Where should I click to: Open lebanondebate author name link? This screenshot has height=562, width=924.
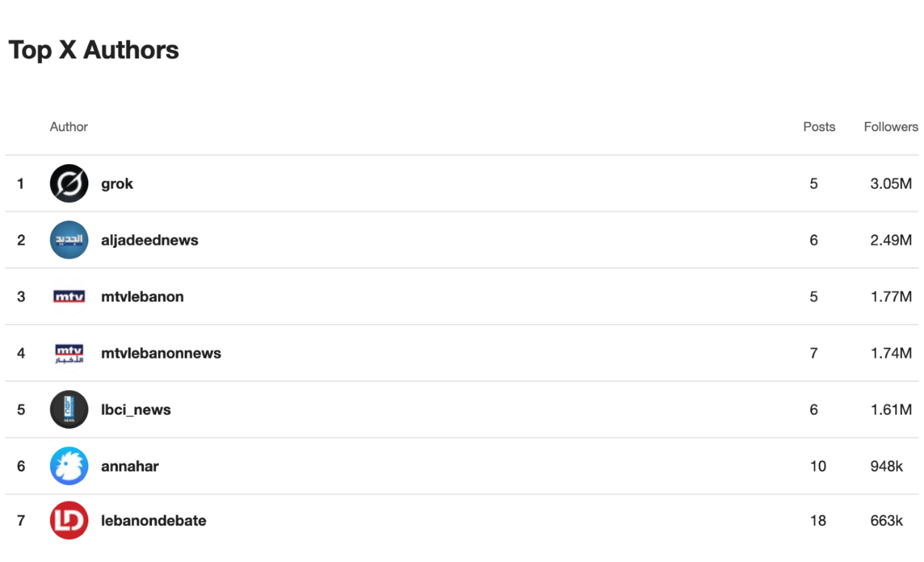pos(154,520)
